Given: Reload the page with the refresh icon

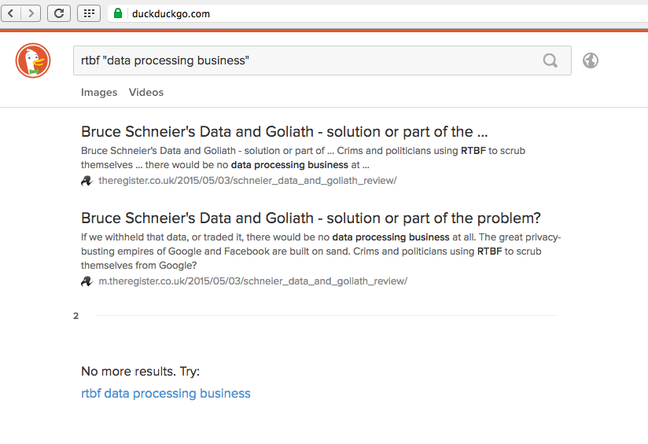Looking at the screenshot, I should (59, 13).
